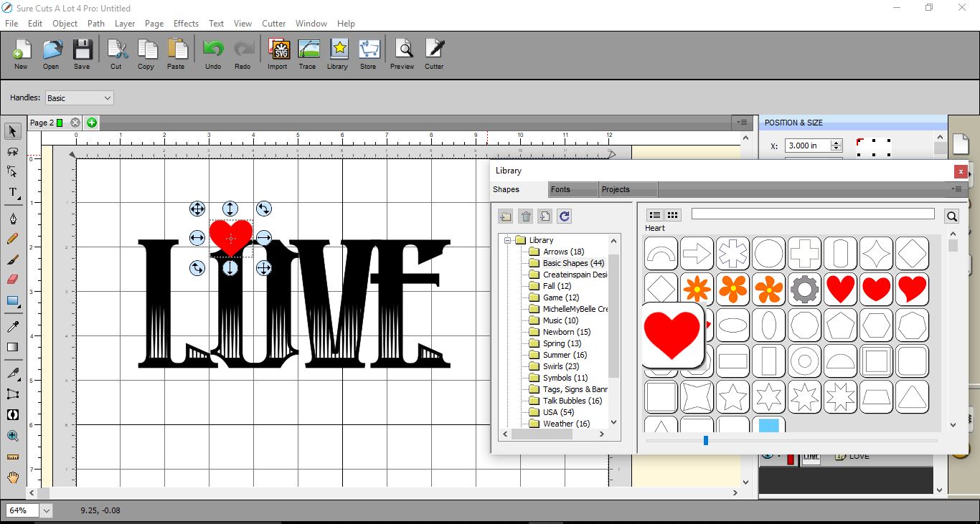Image resolution: width=980 pixels, height=524 pixels.
Task: Select the pink Eraser tool
Action: [12, 280]
